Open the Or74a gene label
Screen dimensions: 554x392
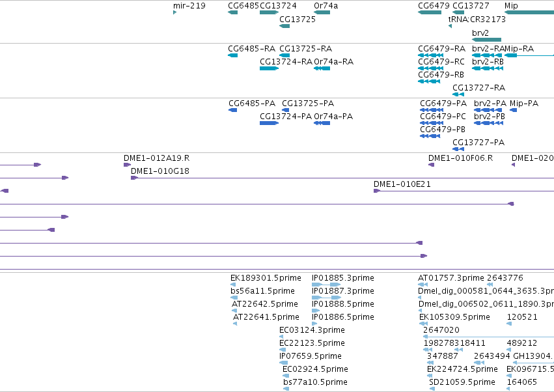[325, 6]
